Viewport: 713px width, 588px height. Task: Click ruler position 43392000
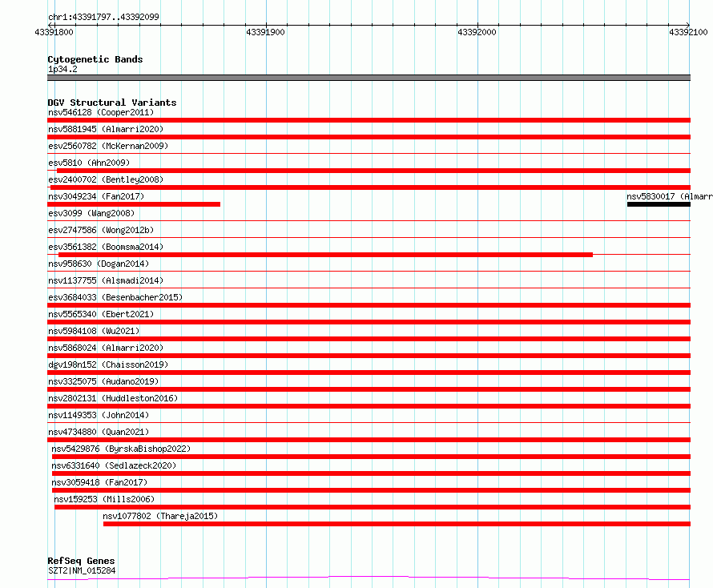click(x=477, y=32)
